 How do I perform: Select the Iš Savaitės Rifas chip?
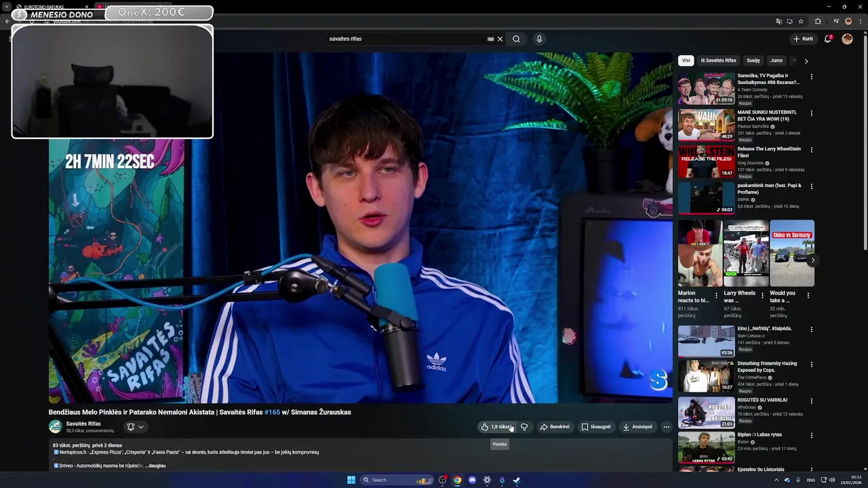coord(718,60)
